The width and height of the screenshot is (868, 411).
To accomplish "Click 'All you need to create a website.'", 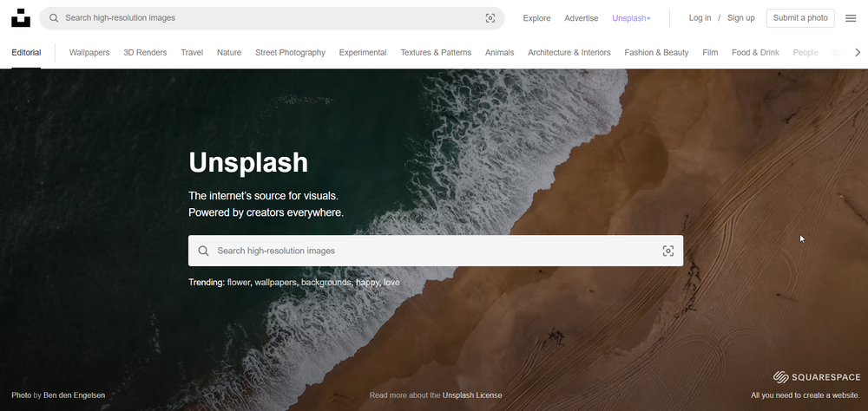I will click(x=806, y=395).
